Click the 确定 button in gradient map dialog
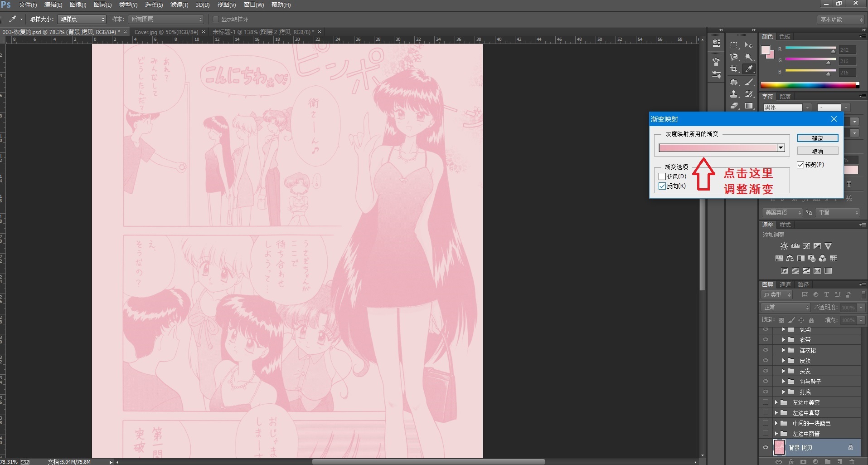The image size is (868, 465). pyautogui.click(x=817, y=138)
